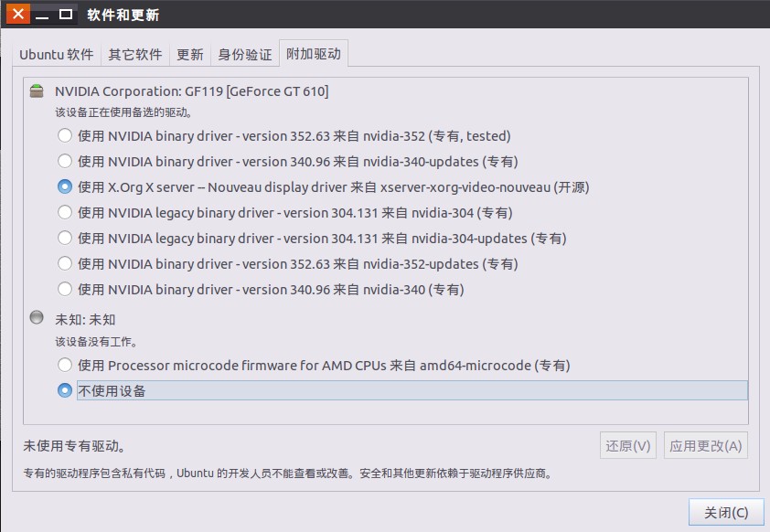Click the 关闭(C) button
This screenshot has width=770, height=532.
(x=726, y=513)
